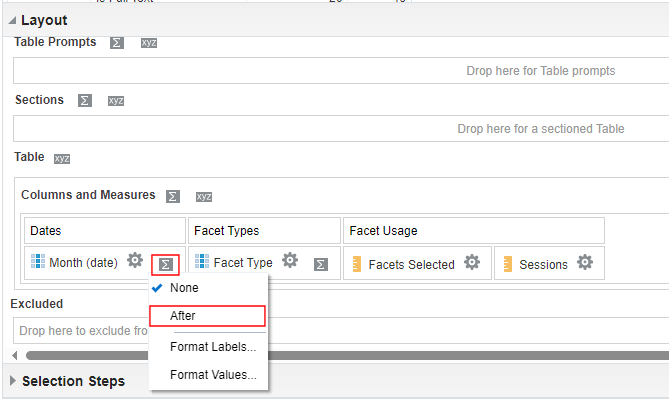Open Columns and Measures totals sigma icon
This screenshot has width=669, height=404.
click(172, 197)
